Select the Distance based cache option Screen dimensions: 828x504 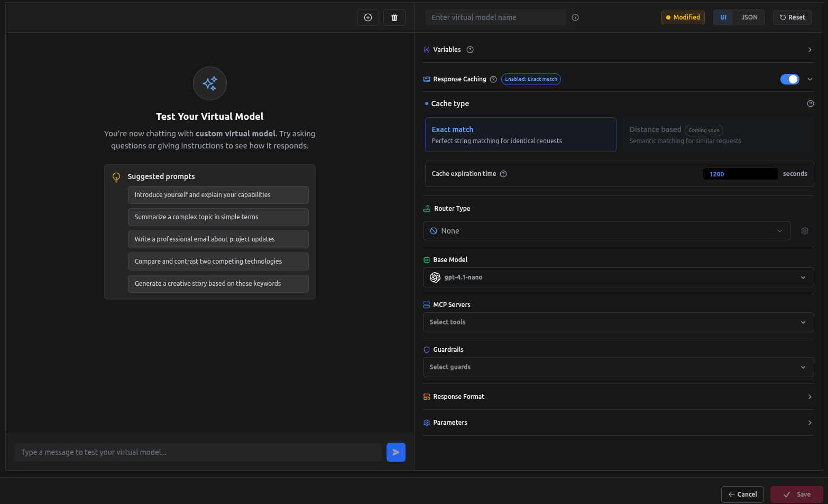[x=717, y=135]
